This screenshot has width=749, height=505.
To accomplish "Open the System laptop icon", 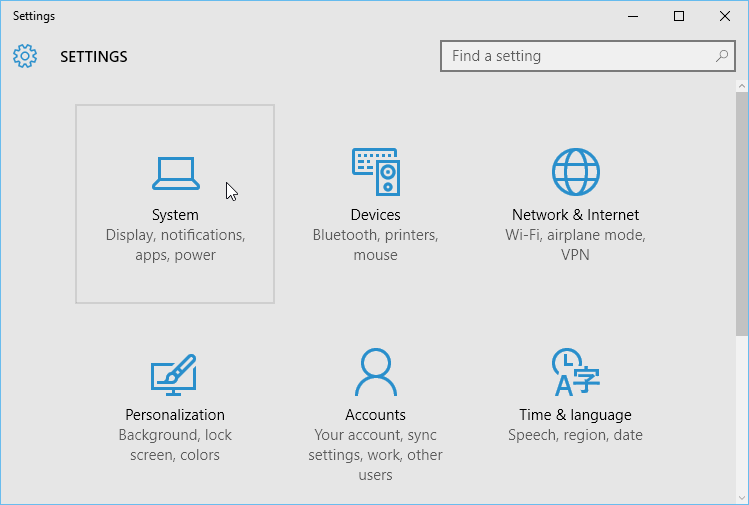I will [x=176, y=173].
